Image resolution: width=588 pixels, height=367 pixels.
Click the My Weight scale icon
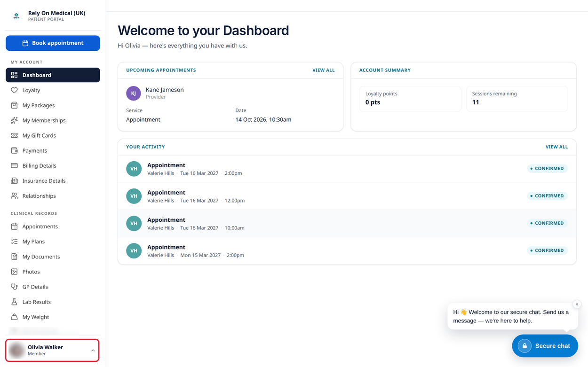(14, 317)
